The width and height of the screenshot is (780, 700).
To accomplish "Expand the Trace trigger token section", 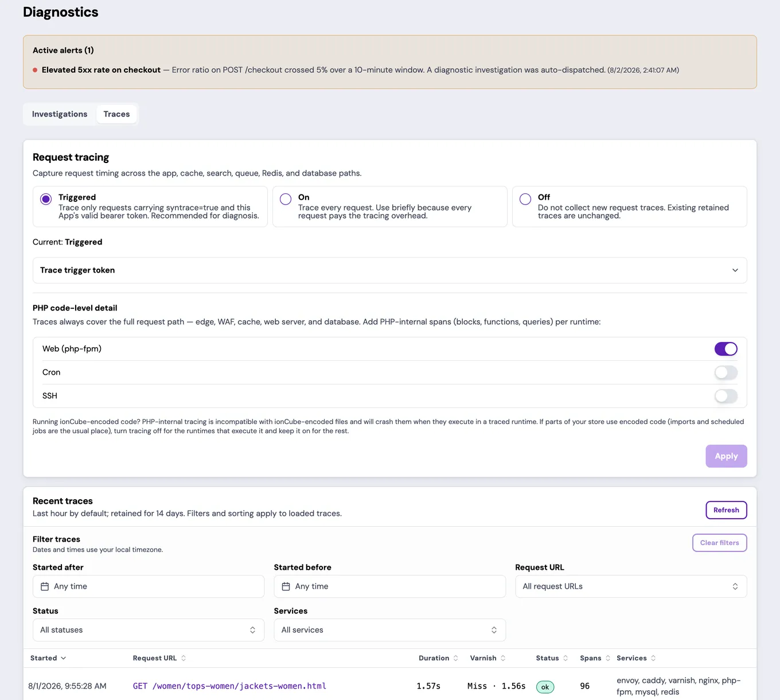I will (x=389, y=270).
